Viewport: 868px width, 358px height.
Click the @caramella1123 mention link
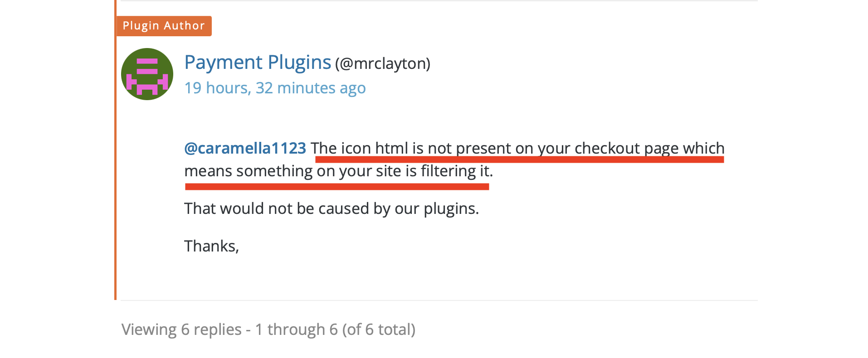point(245,148)
